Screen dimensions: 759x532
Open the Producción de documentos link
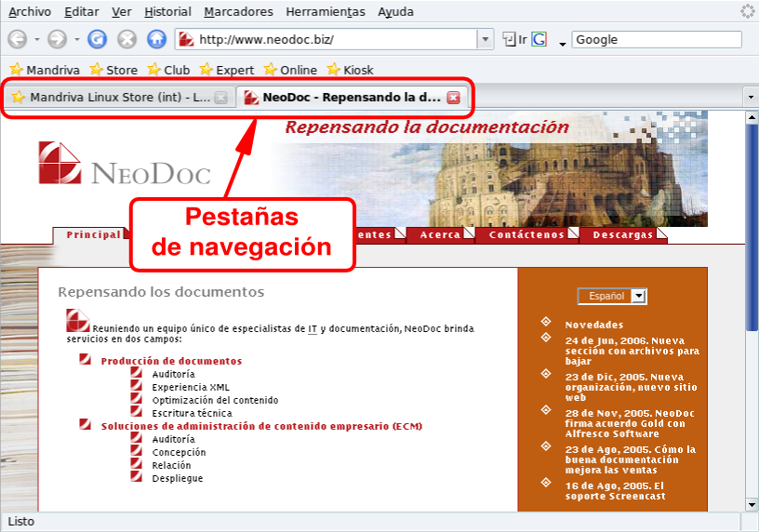(x=171, y=361)
